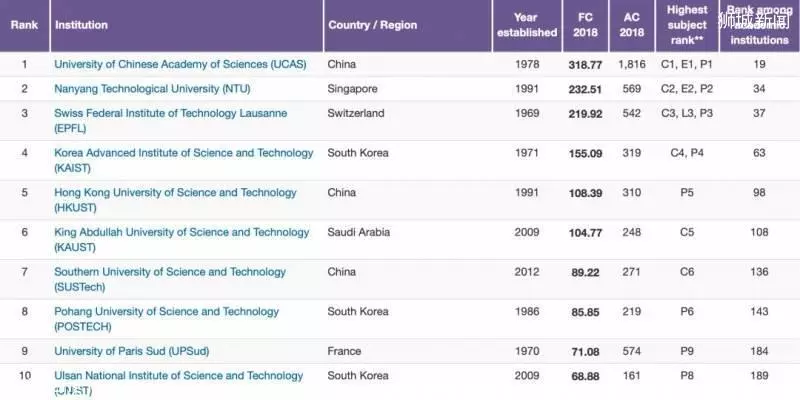Select FC value 219.92

pos(585,114)
